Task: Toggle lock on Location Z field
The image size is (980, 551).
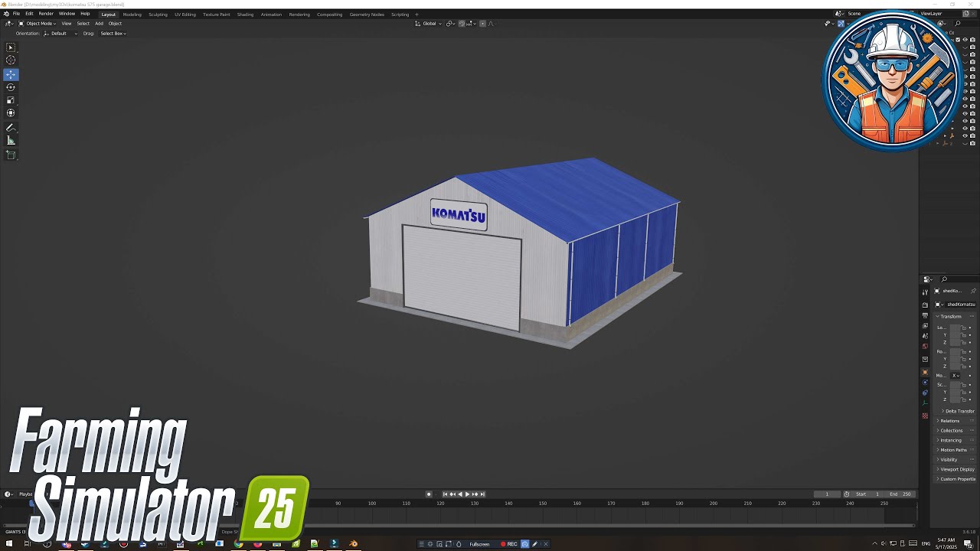Action: point(963,342)
